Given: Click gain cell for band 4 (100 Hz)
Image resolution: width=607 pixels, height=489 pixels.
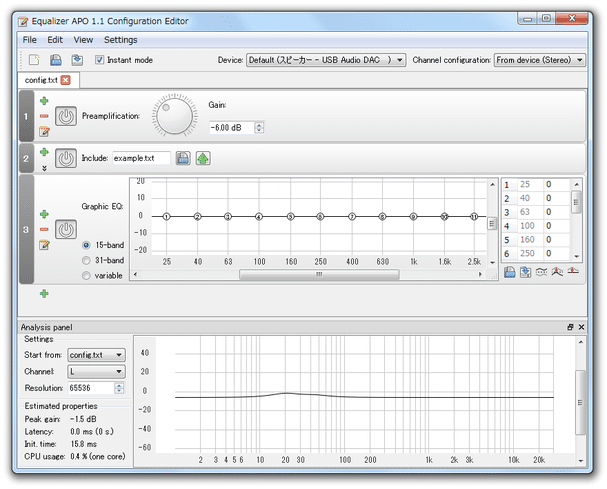Looking at the screenshot, I should tap(556, 226).
